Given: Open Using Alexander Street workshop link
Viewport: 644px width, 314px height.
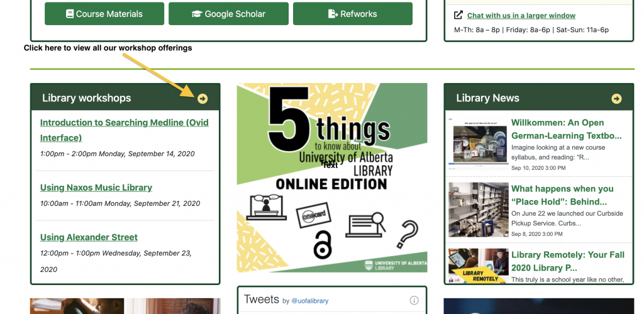Looking at the screenshot, I should click(89, 237).
